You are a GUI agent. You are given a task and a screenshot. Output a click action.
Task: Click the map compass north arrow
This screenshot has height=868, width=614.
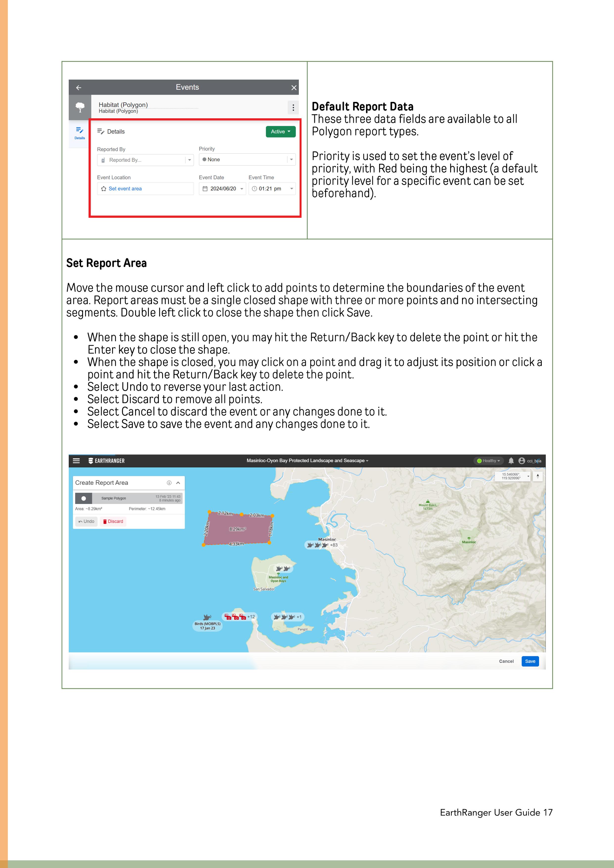coord(538,476)
